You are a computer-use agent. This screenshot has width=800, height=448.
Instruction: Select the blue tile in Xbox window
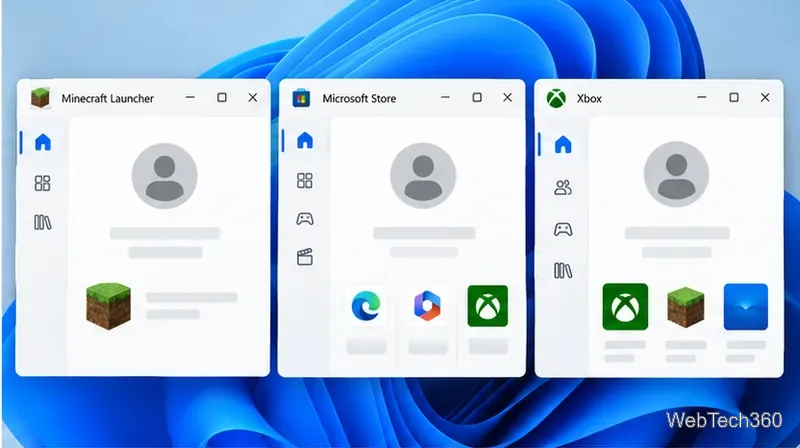[745, 307]
